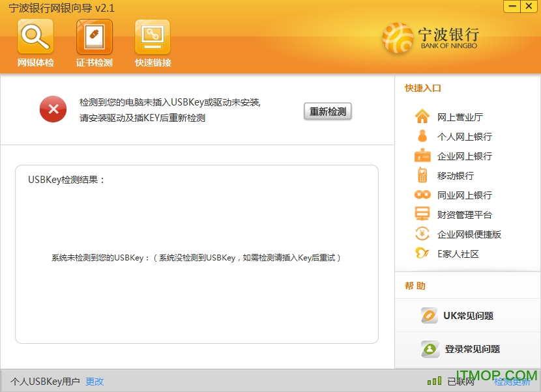The width and height of the screenshot is (541, 392).
Task: Select the 网银体检 health check tool
Action: (x=35, y=42)
